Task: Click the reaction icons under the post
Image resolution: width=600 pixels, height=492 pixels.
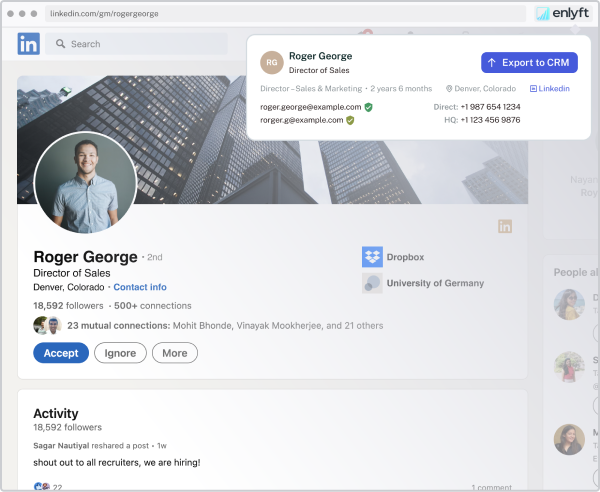Action: (42, 487)
